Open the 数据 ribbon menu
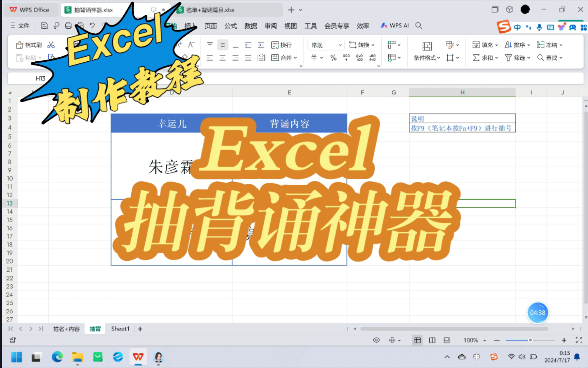Screen dimensions: 588x368 [250, 26]
